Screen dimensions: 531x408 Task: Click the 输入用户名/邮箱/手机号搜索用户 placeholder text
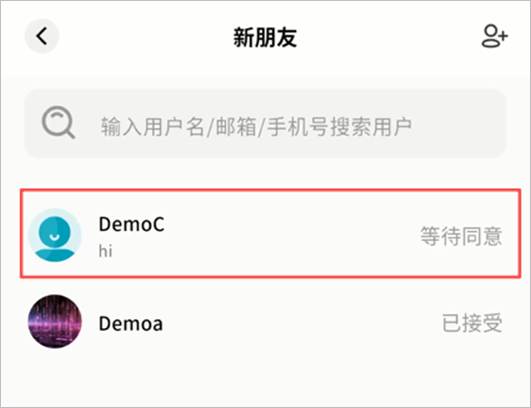coord(256,127)
